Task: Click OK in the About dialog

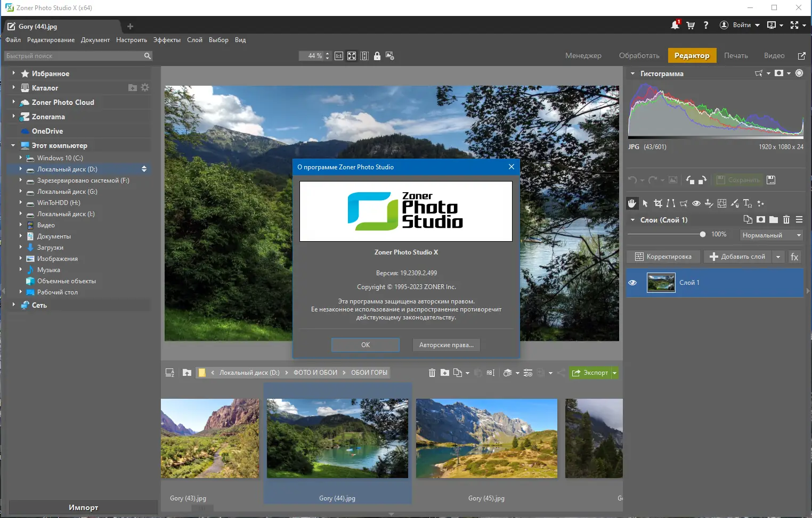Action: (x=366, y=345)
